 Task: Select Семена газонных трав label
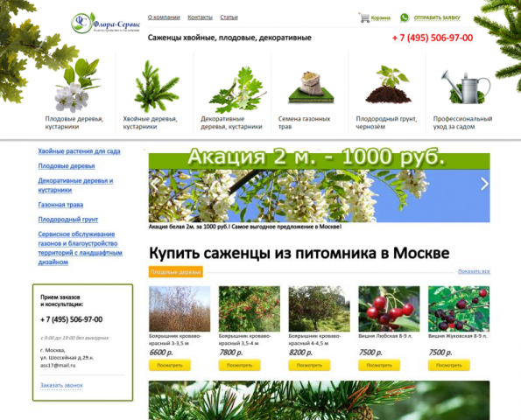(x=304, y=122)
